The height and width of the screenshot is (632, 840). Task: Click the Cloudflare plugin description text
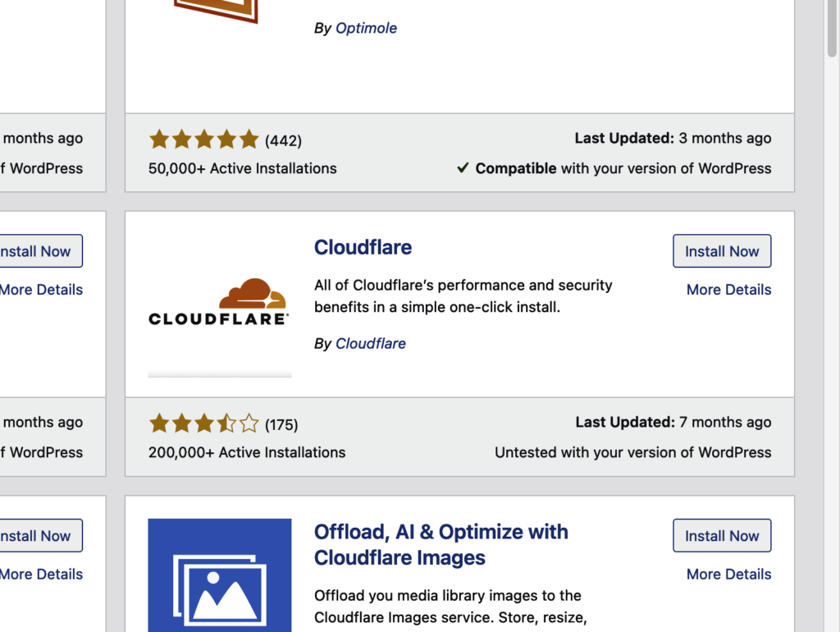(x=463, y=296)
